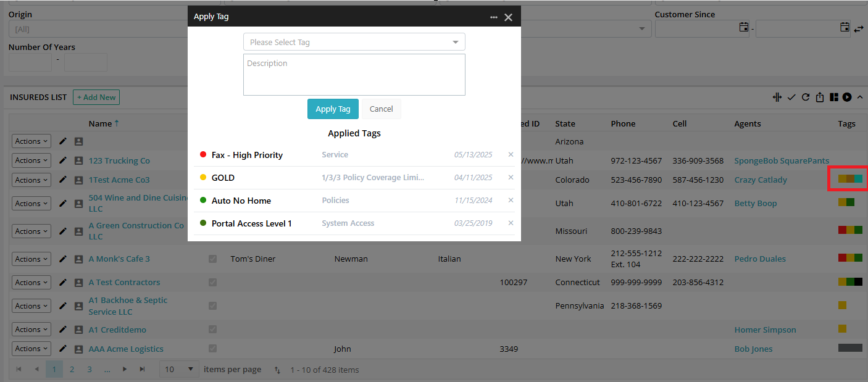This screenshot has height=382, width=868.
Task: Go to page 2 of insureds
Action: [72, 369]
